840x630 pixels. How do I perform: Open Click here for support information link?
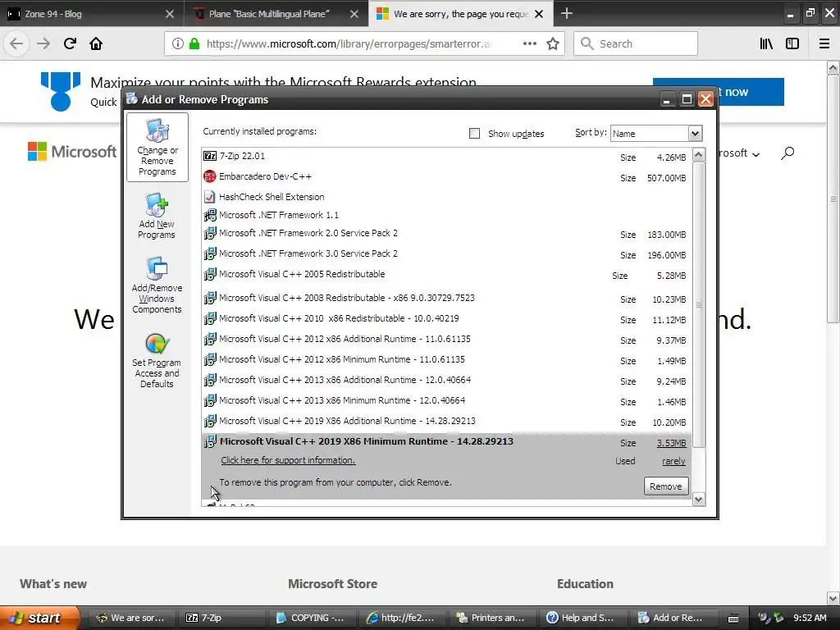coord(288,460)
